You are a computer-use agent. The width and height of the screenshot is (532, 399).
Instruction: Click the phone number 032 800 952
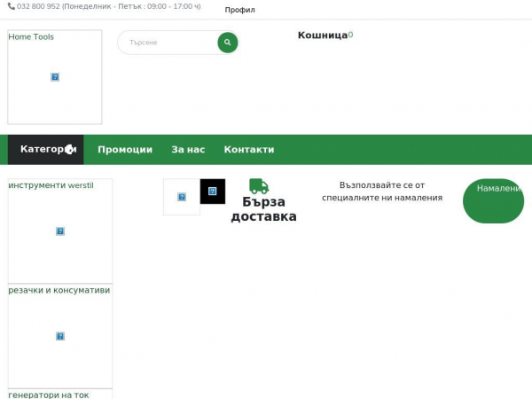(x=38, y=6)
